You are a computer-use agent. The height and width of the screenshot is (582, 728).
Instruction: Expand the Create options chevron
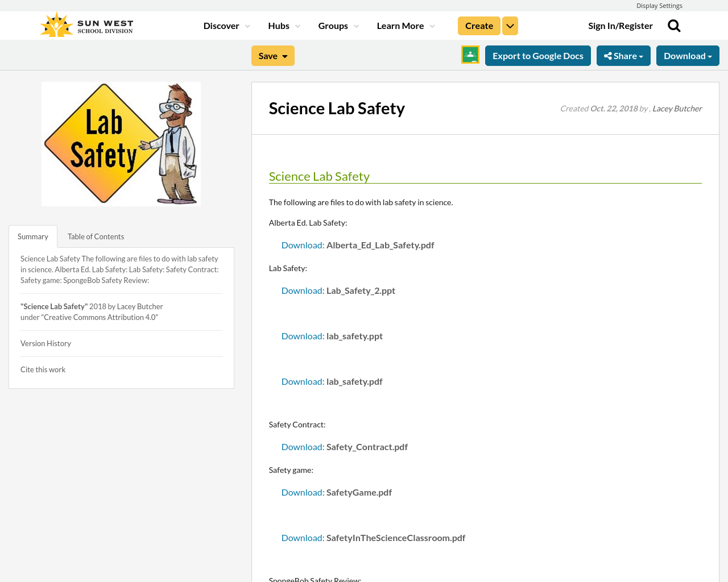(510, 24)
